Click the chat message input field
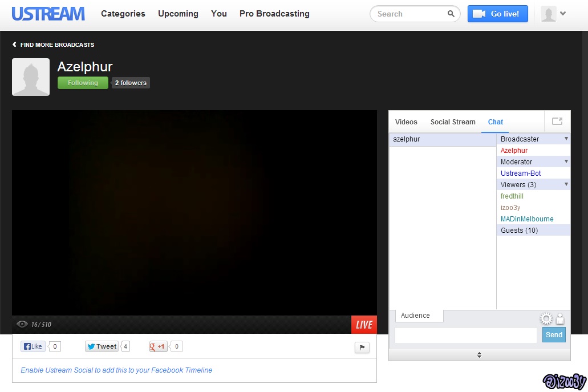This screenshot has height=392, width=588. coord(465,335)
